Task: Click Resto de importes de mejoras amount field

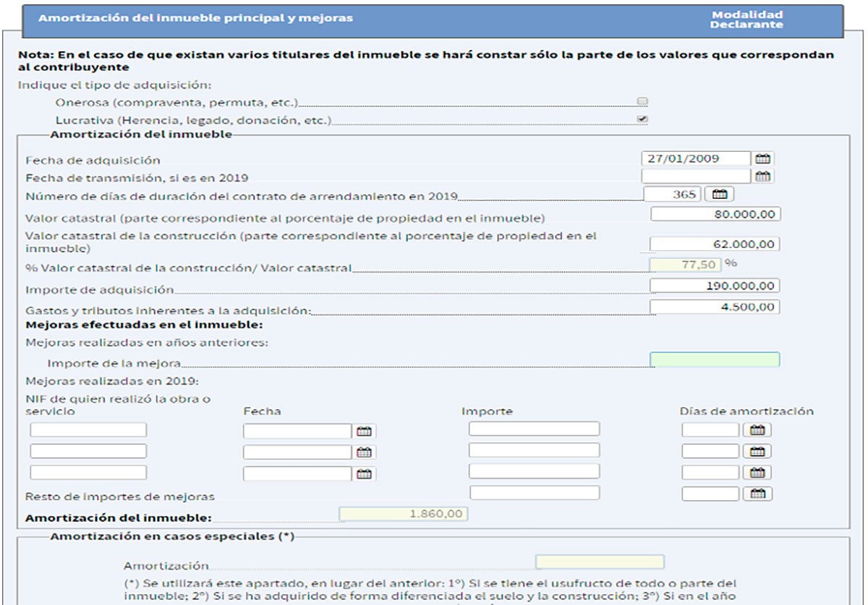Action: (534, 493)
